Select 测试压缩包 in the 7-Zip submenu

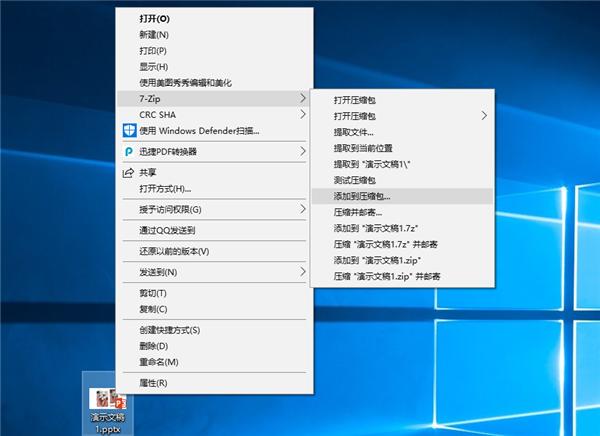pos(402,180)
